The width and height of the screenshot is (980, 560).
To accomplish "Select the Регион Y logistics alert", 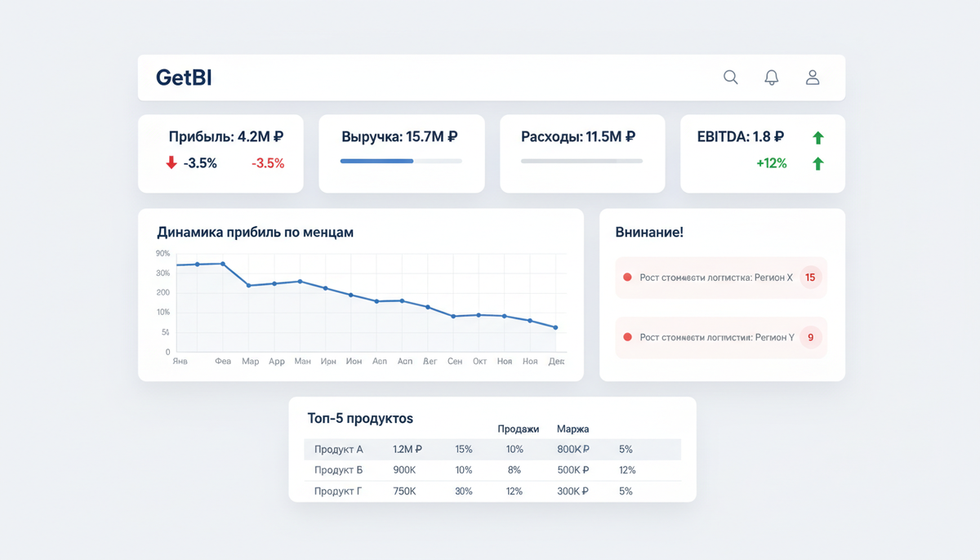I will (x=721, y=337).
